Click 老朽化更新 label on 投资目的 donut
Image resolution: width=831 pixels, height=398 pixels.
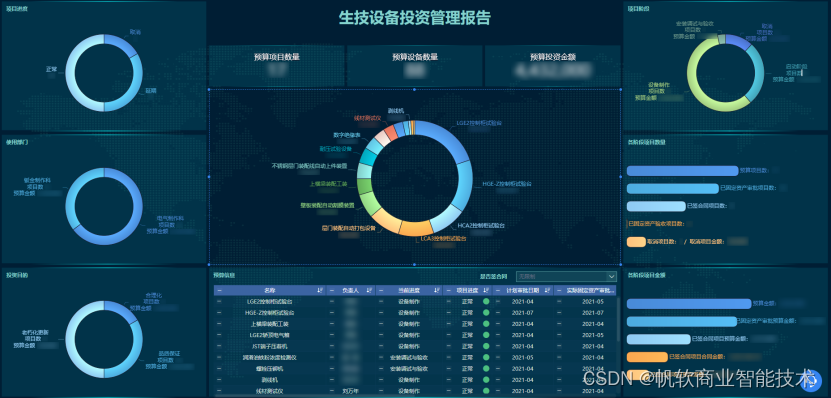(x=36, y=332)
